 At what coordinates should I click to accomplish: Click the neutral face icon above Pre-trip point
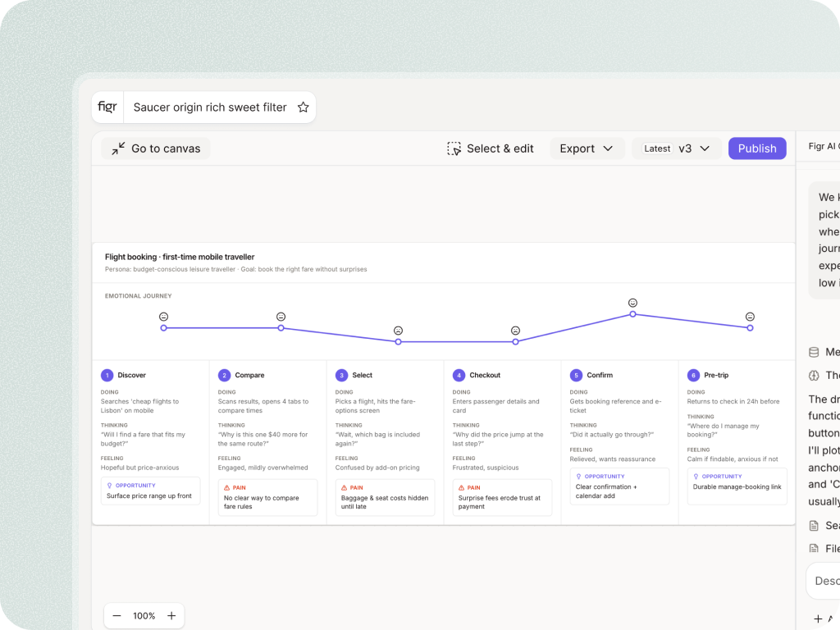point(750,317)
